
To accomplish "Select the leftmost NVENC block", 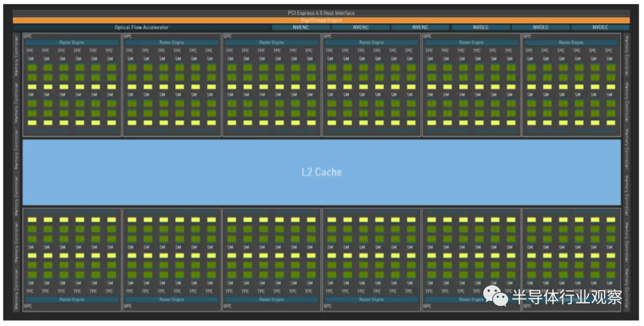I will [301, 27].
